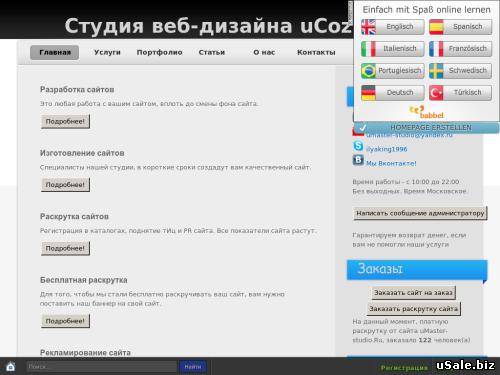The width and height of the screenshot is (500, 375).
Task: Open the Статьи menu item
Action: [212, 53]
